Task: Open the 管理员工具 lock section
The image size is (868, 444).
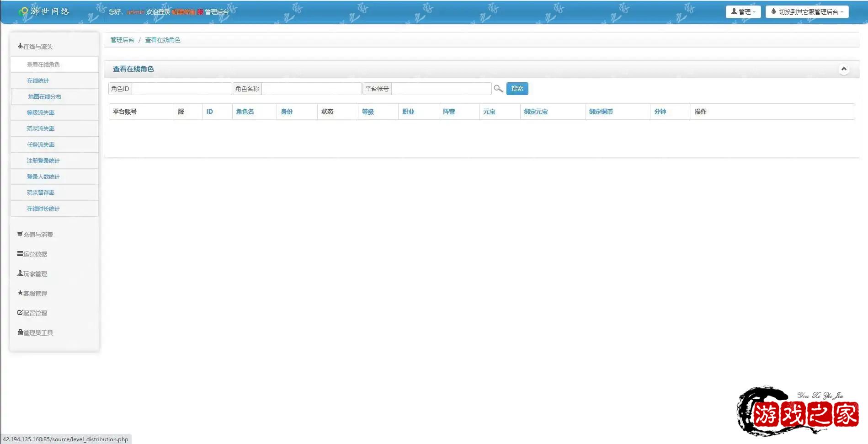Action: coord(36,333)
